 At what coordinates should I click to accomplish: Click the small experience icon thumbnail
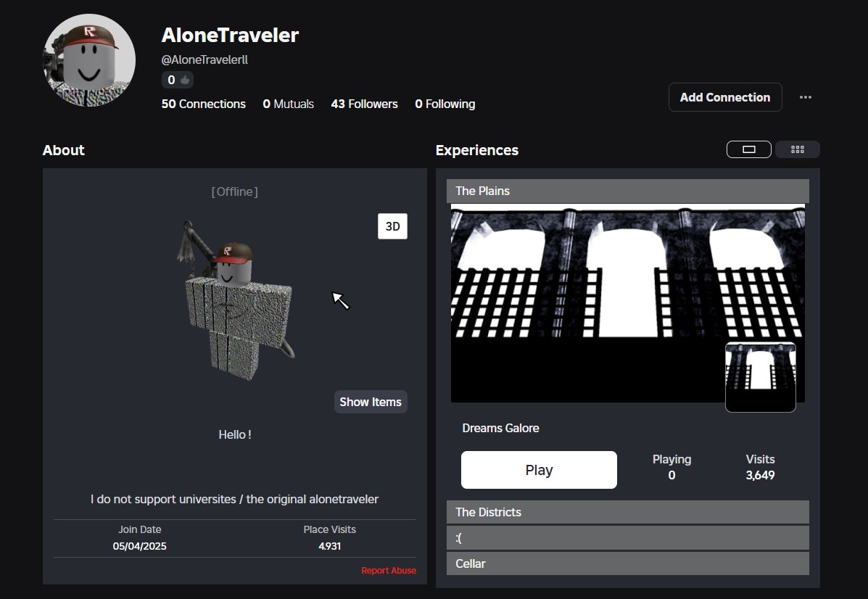760,377
